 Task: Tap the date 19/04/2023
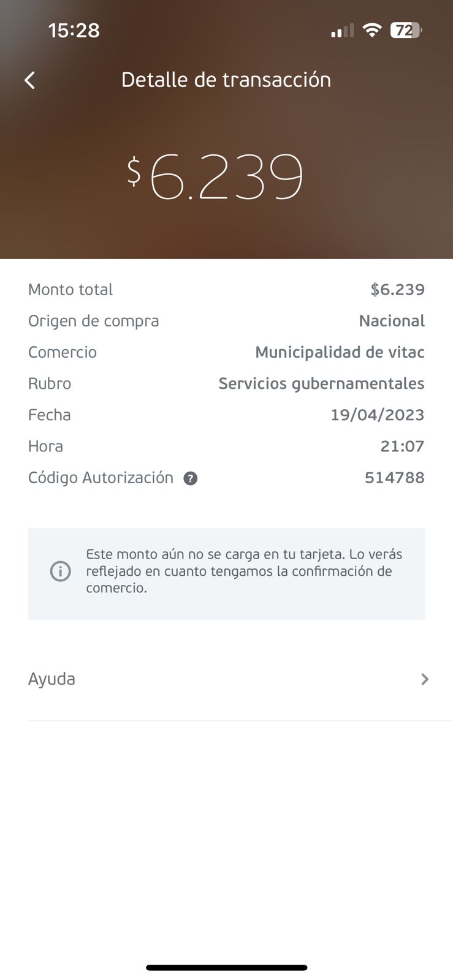coord(377,415)
